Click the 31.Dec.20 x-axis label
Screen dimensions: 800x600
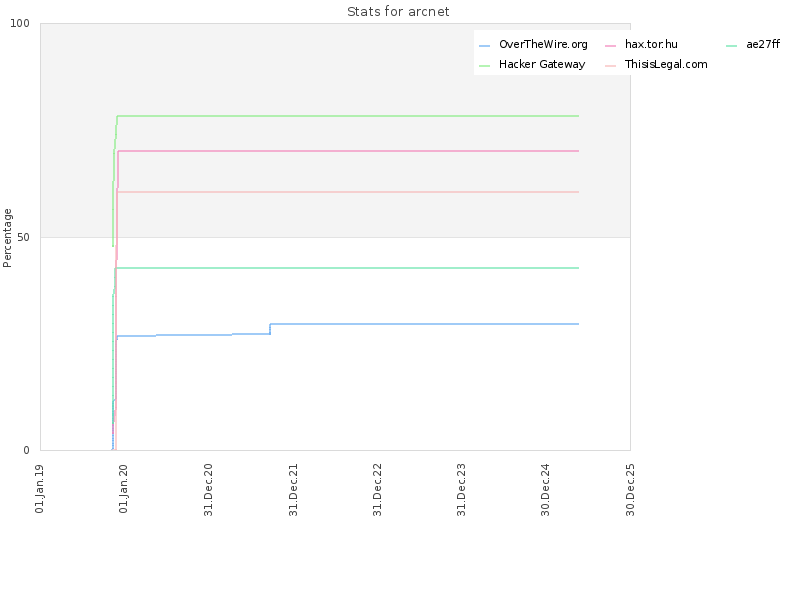pos(208,490)
